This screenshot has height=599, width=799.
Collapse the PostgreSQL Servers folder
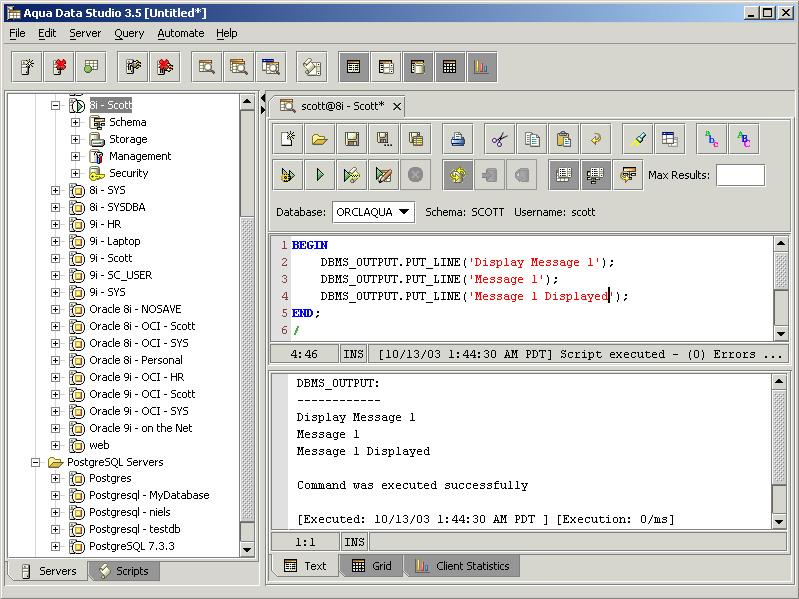click(x=36, y=462)
